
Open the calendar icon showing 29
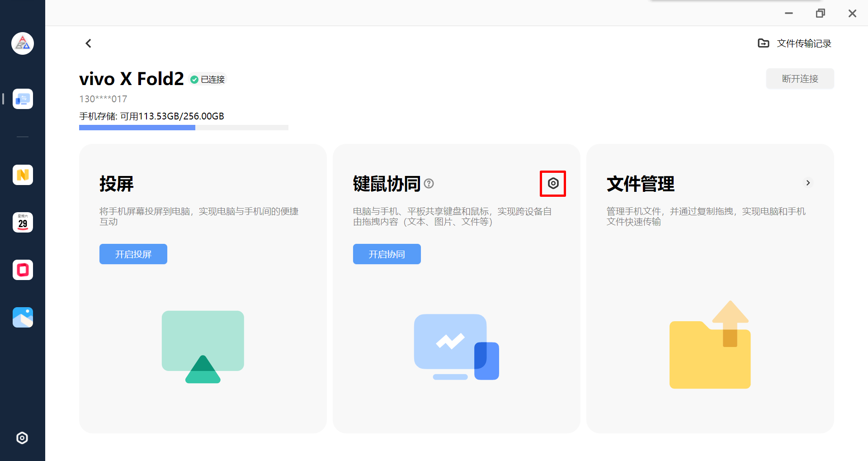23,222
